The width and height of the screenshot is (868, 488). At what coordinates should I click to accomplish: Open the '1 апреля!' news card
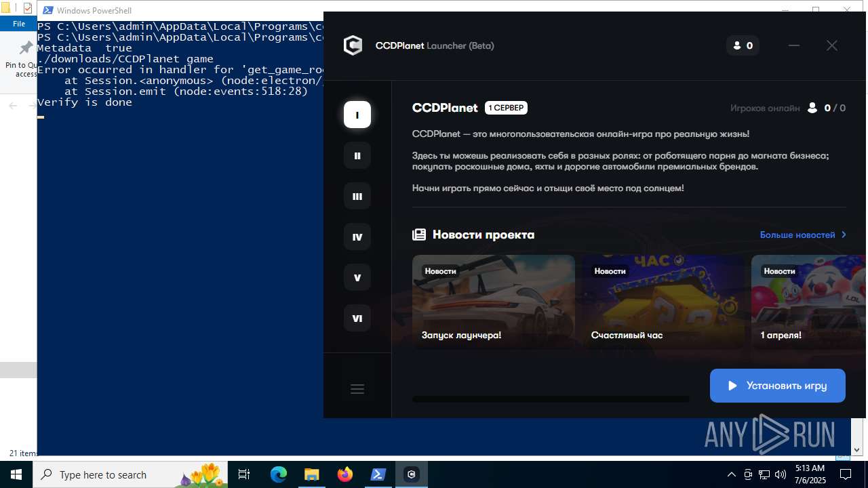tap(808, 302)
